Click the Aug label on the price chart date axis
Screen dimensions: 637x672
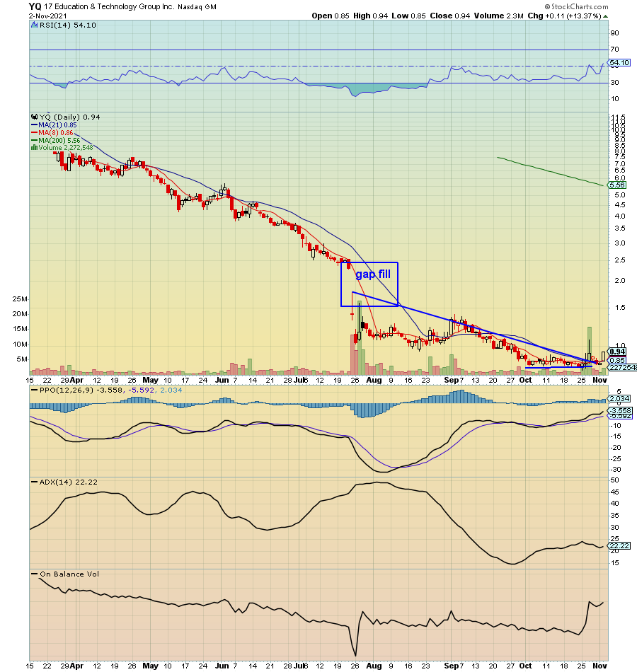point(374,380)
